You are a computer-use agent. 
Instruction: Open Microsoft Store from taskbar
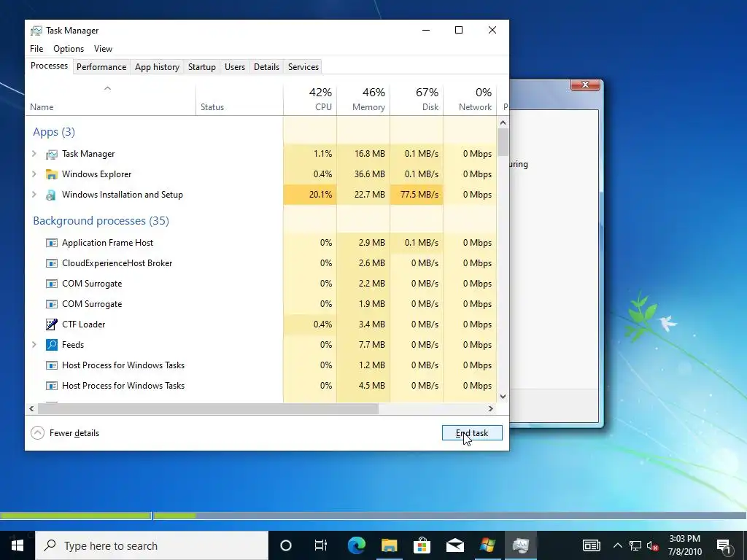[422, 545]
